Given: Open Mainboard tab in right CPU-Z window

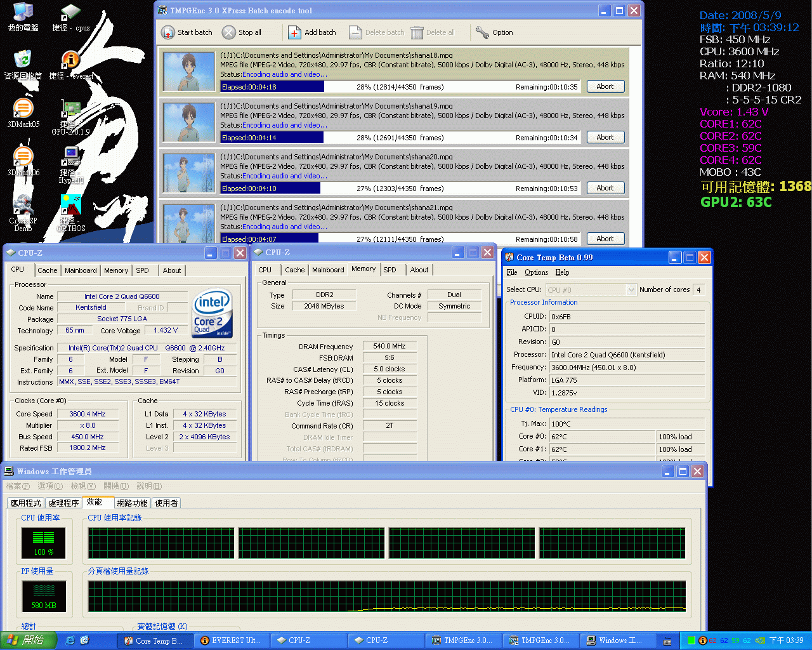Looking at the screenshot, I should pyautogui.click(x=328, y=270).
